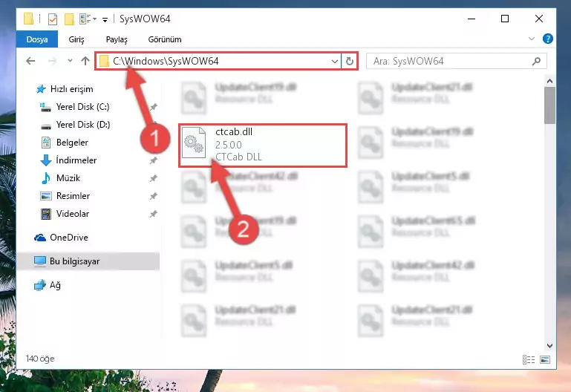Click the scrollbar up arrow

[x=550, y=81]
